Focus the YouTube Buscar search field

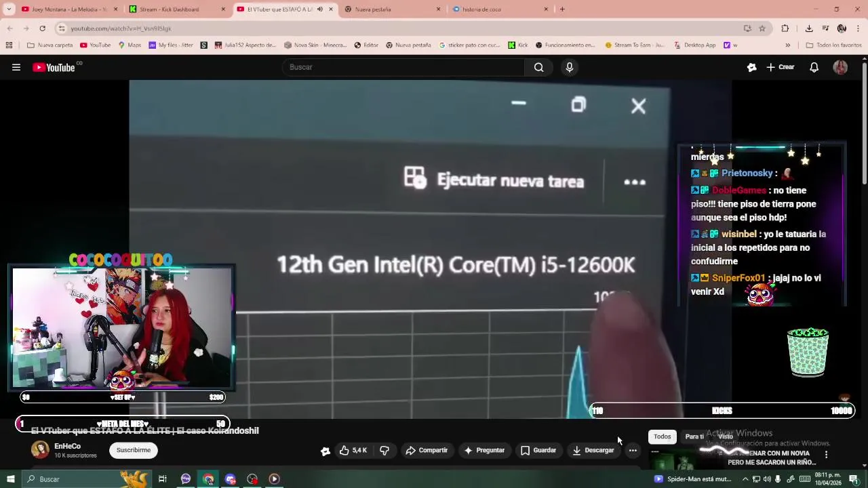(x=404, y=67)
